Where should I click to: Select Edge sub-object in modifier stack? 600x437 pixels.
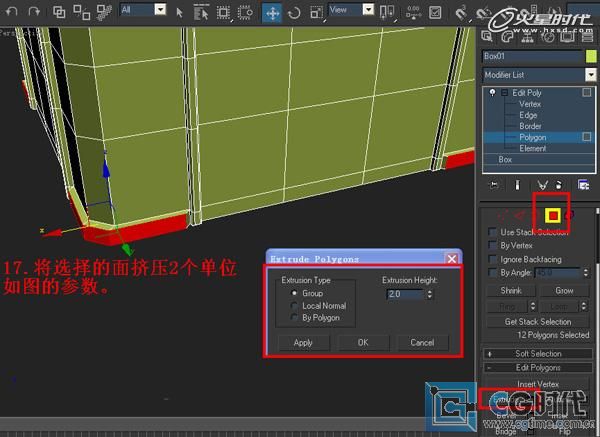pyautogui.click(x=528, y=115)
